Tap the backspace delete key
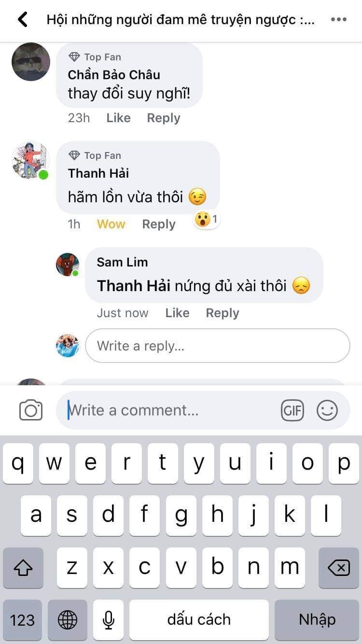 point(339,568)
